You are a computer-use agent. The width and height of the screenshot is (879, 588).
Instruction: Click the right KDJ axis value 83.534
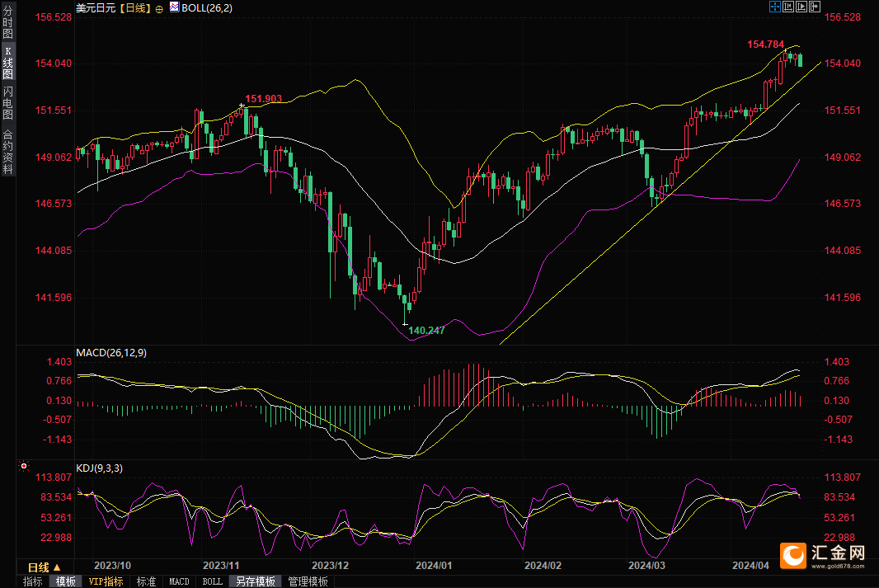(839, 496)
